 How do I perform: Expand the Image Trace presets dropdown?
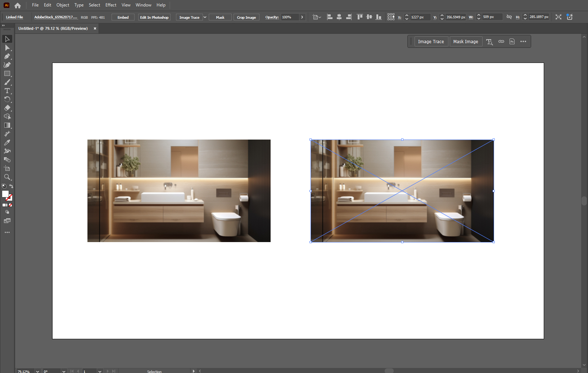pyautogui.click(x=205, y=17)
